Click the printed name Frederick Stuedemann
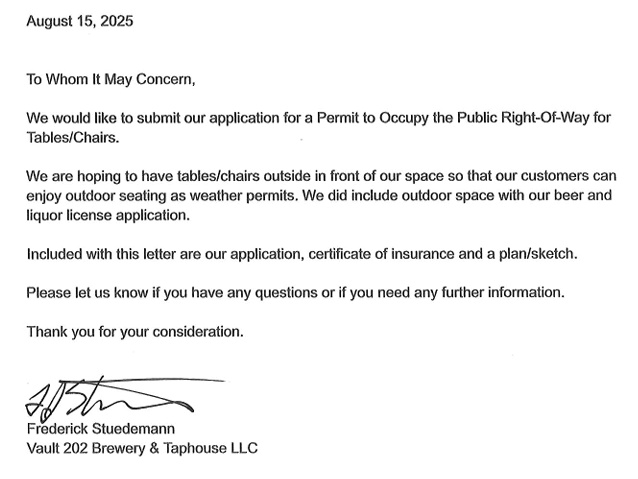 pyautogui.click(x=101, y=429)
